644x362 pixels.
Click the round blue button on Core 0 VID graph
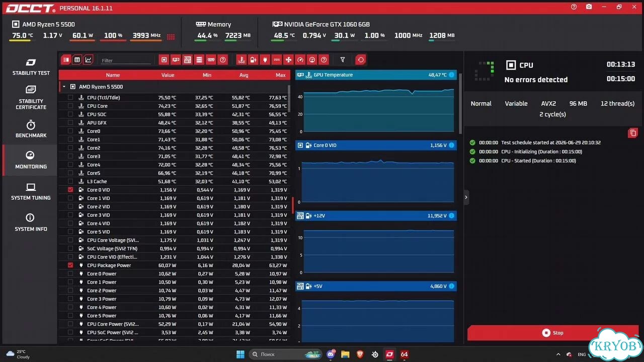[451, 145]
